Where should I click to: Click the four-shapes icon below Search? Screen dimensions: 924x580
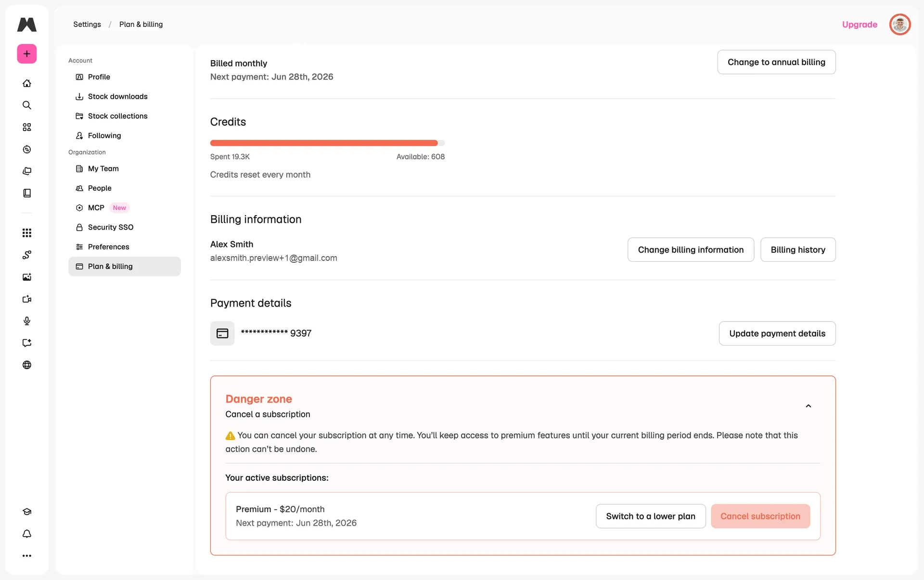(x=27, y=127)
